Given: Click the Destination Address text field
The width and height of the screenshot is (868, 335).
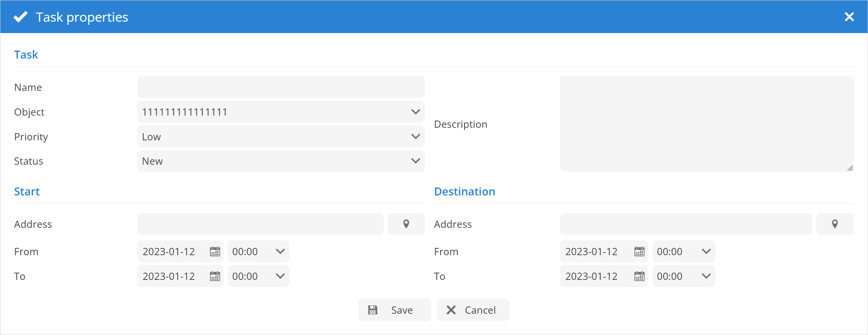Looking at the screenshot, I should [x=685, y=224].
